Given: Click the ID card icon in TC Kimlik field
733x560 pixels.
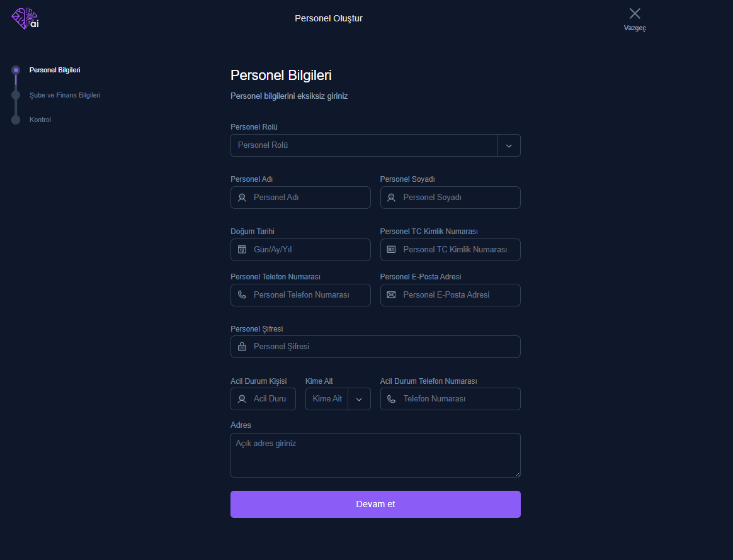Looking at the screenshot, I should [391, 249].
